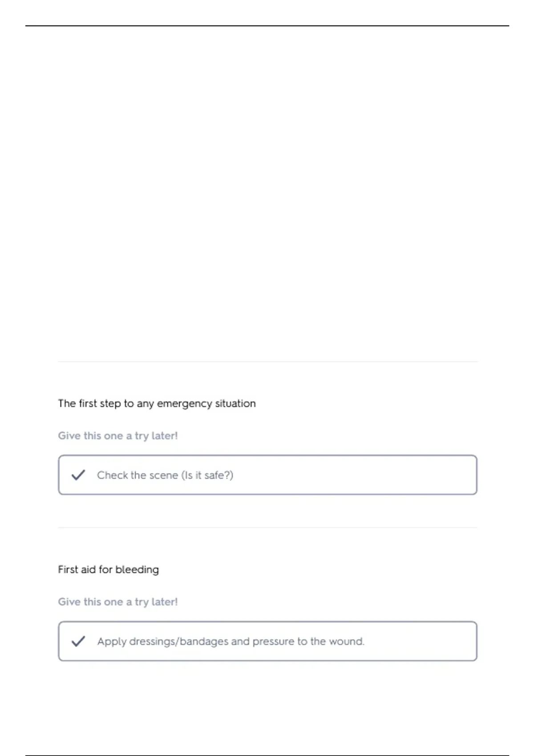The height and width of the screenshot is (756, 534).
Task: Click the black rule at the bottom of page
Action: tap(267, 755)
